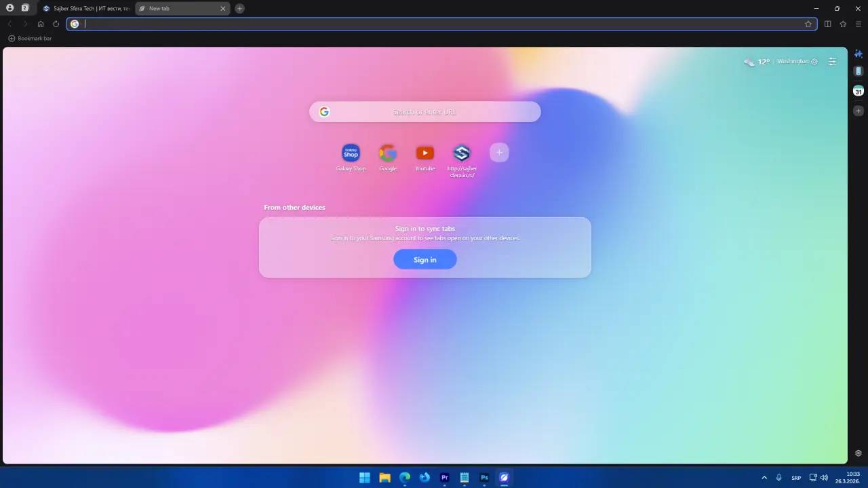Open the profile account icon

(9, 8)
